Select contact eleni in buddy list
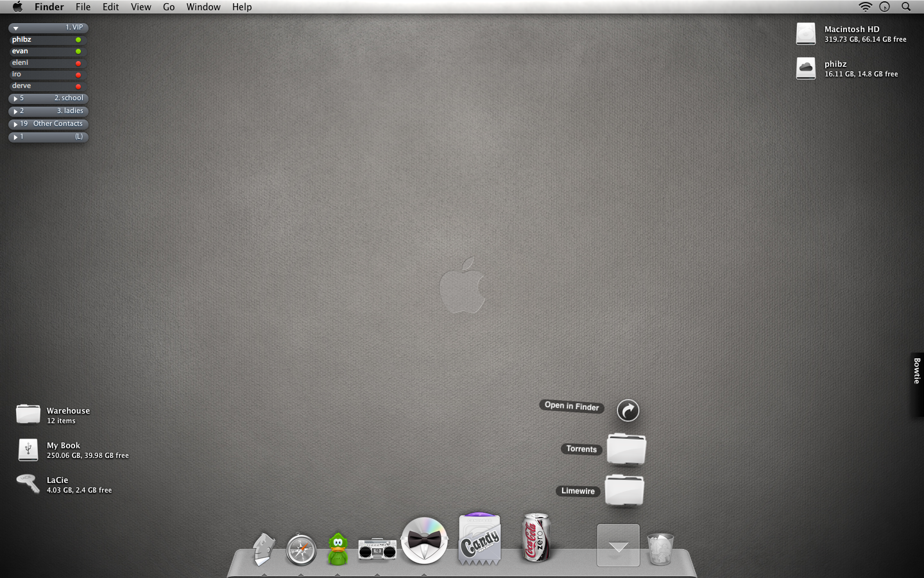The height and width of the screenshot is (578, 924). click(x=48, y=63)
